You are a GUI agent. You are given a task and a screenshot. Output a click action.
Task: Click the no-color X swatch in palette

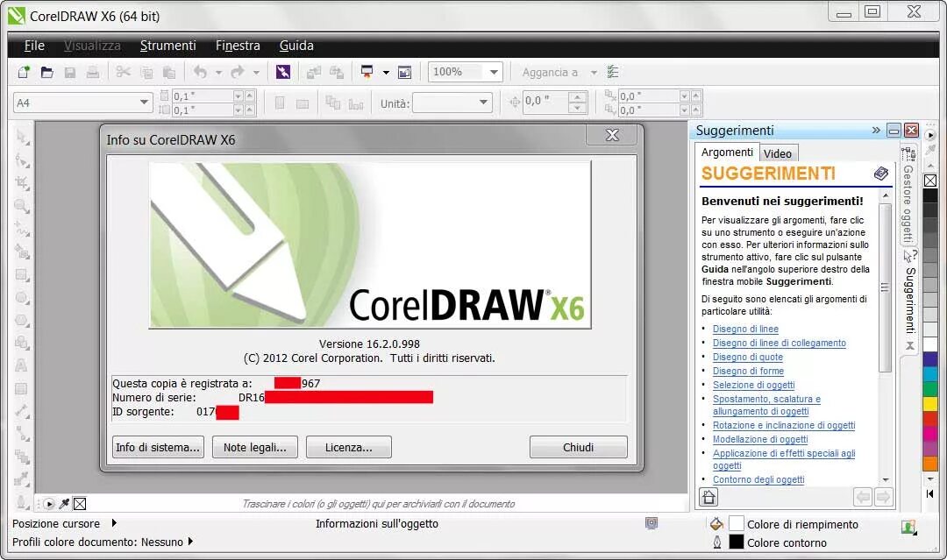(930, 181)
